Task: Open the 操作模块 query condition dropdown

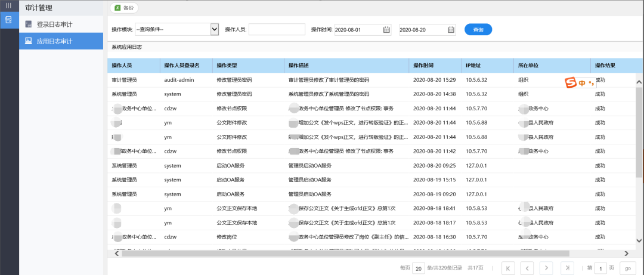Action: click(215, 29)
